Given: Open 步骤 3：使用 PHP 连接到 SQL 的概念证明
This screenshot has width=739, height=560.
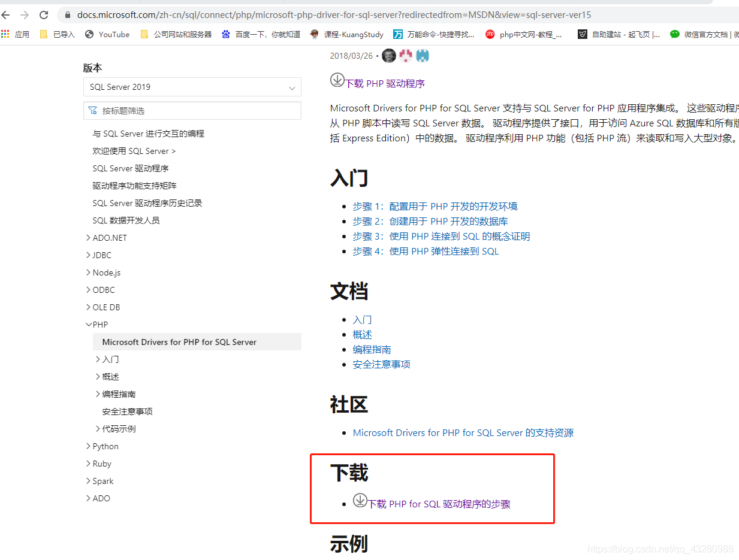Looking at the screenshot, I should coord(441,236).
